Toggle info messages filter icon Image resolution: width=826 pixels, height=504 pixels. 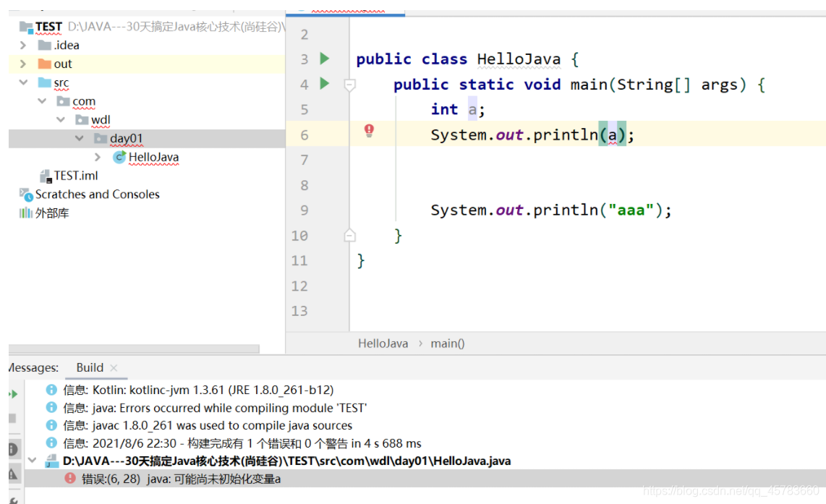point(14,449)
